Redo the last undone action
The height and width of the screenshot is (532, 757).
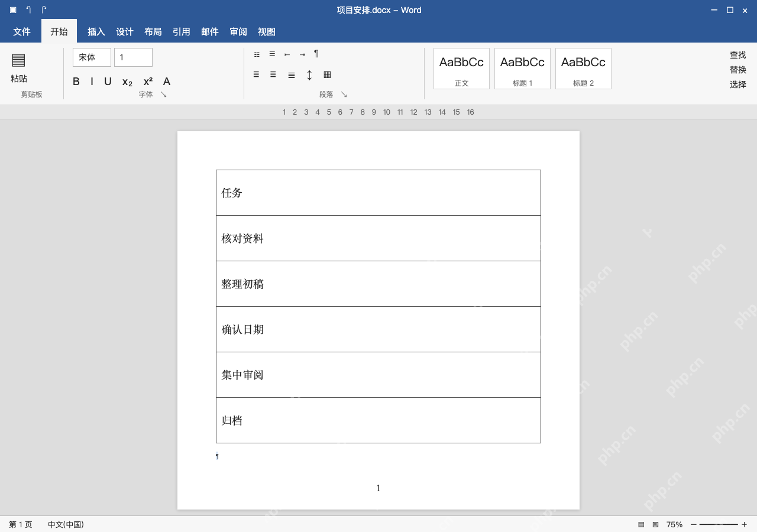[x=44, y=10]
